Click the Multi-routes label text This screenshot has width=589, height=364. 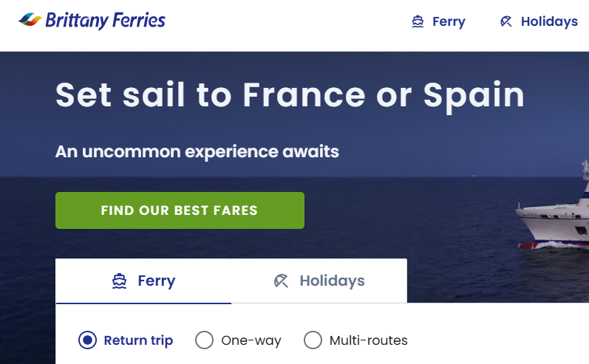coord(369,340)
